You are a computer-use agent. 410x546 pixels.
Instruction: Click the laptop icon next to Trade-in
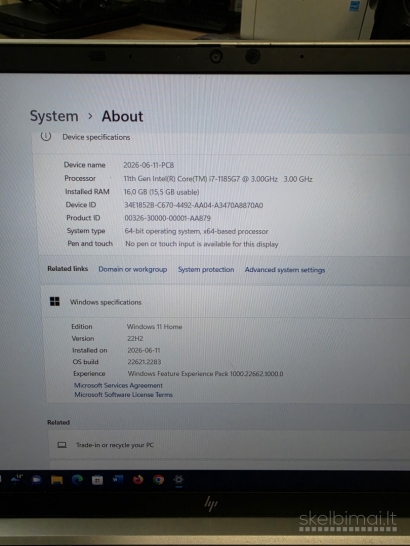point(62,445)
